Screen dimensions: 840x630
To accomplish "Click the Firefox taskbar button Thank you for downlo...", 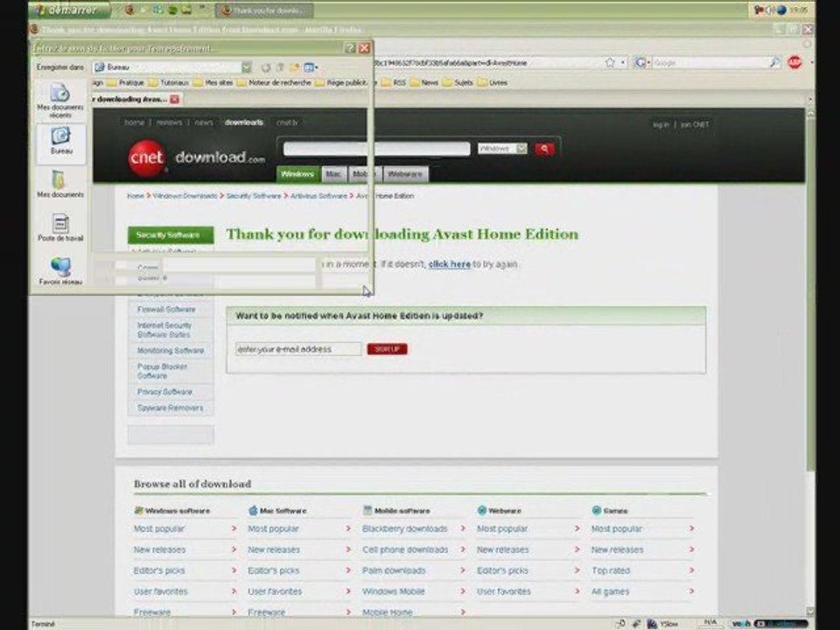I will [264, 10].
